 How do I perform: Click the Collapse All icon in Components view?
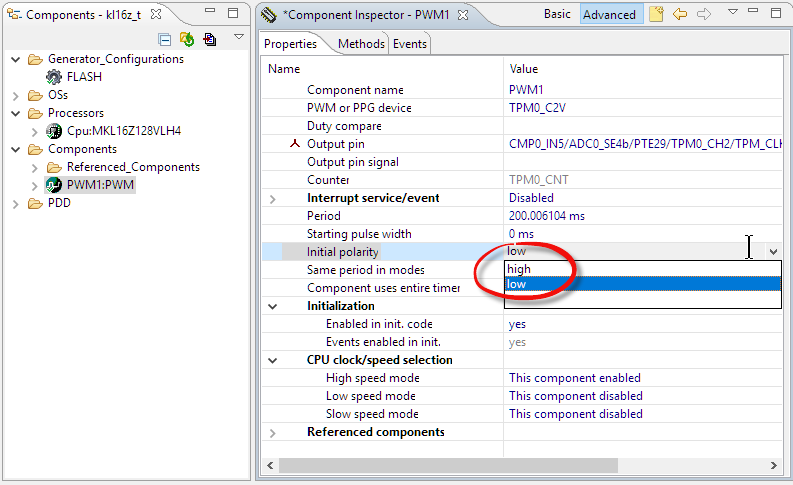coord(165,39)
